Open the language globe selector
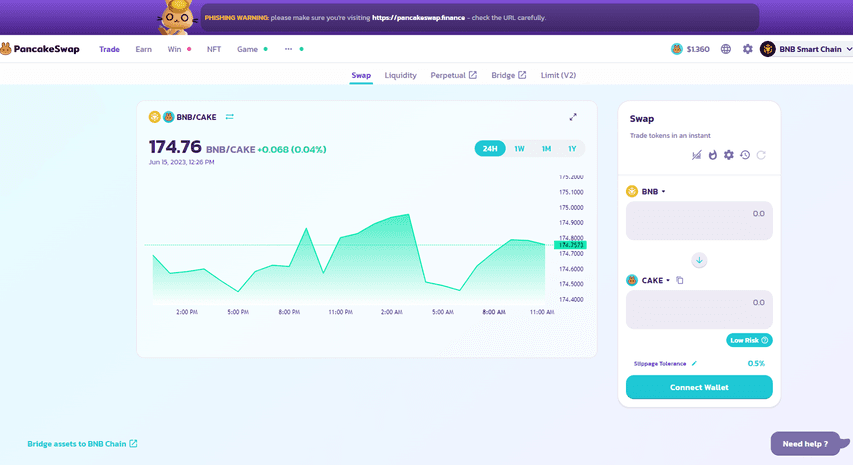The height and width of the screenshot is (465, 853). 726,49
